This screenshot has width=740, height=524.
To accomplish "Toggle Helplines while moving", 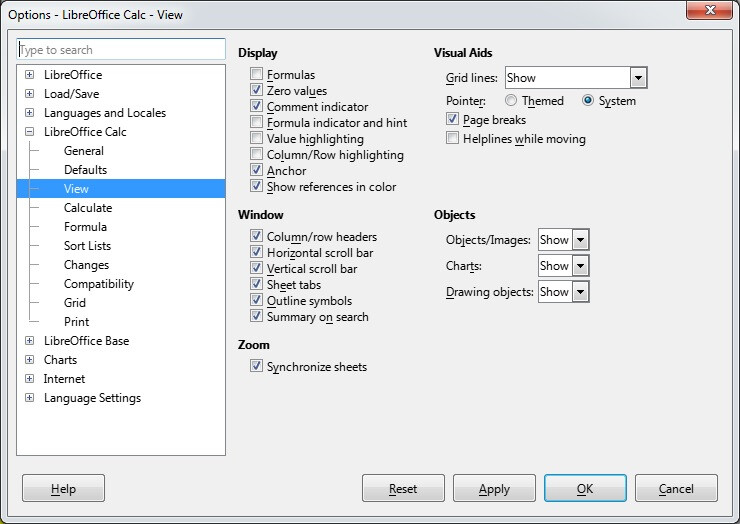I will coord(453,139).
